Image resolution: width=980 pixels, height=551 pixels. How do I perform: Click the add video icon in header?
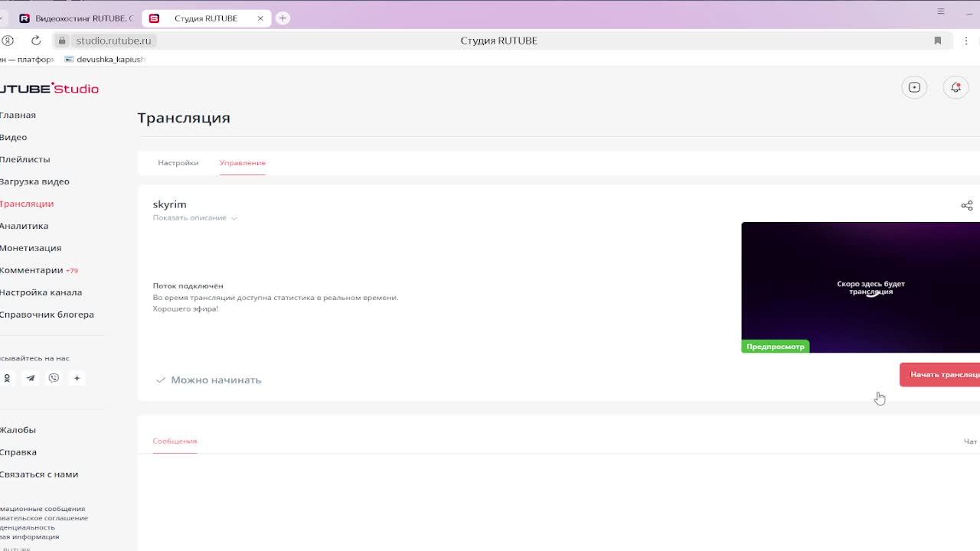914,88
